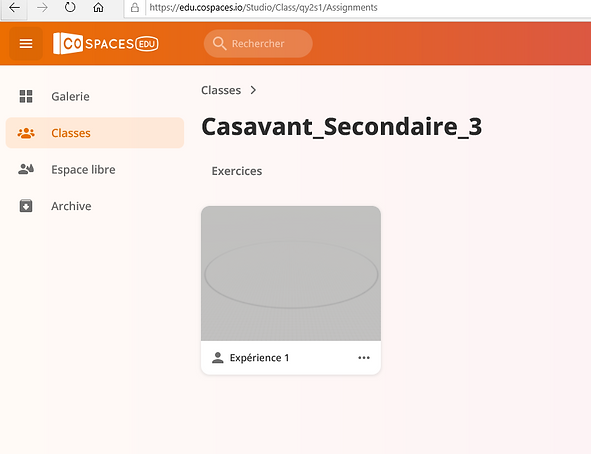
Task: Click the Galerie grid icon
Action: pyautogui.click(x=26, y=96)
